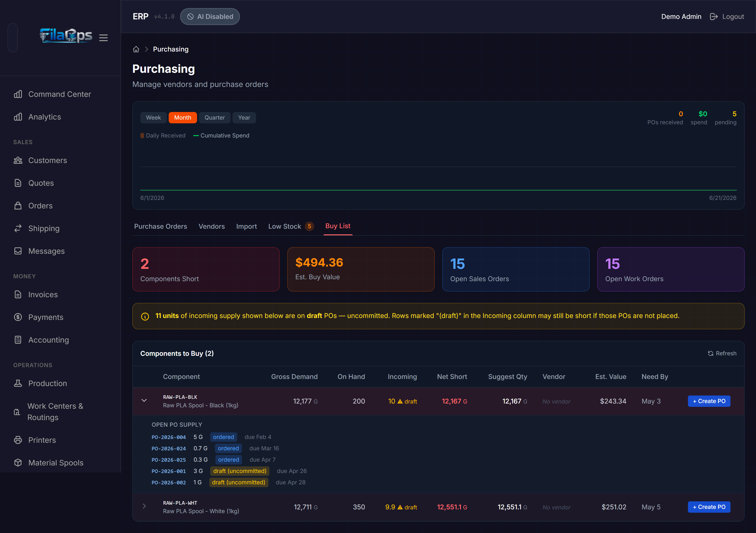
Task: Open PO-2026-002 draft PO link
Action: [x=169, y=483]
